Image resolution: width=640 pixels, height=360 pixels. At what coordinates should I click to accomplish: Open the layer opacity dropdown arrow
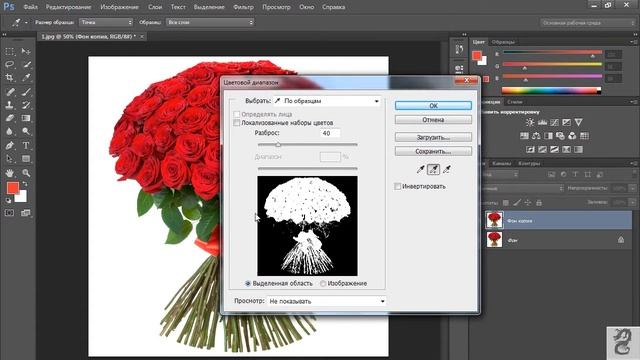click(x=632, y=189)
